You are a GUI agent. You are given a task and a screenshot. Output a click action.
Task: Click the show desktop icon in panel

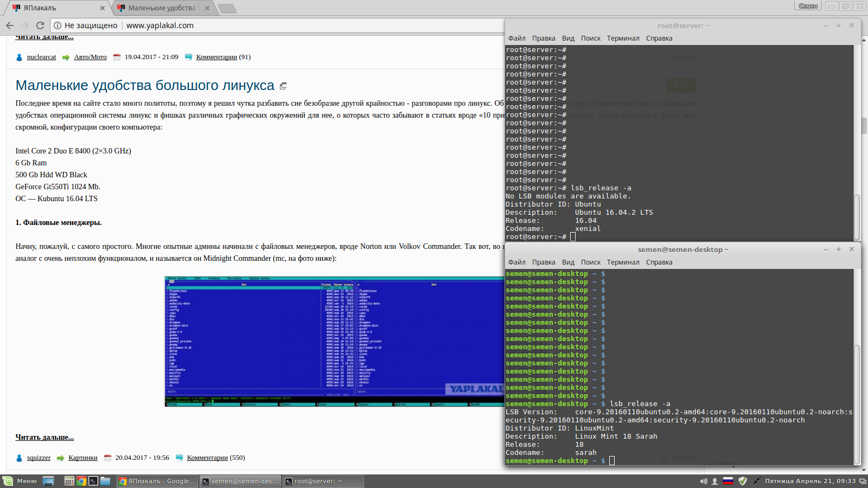click(x=48, y=481)
